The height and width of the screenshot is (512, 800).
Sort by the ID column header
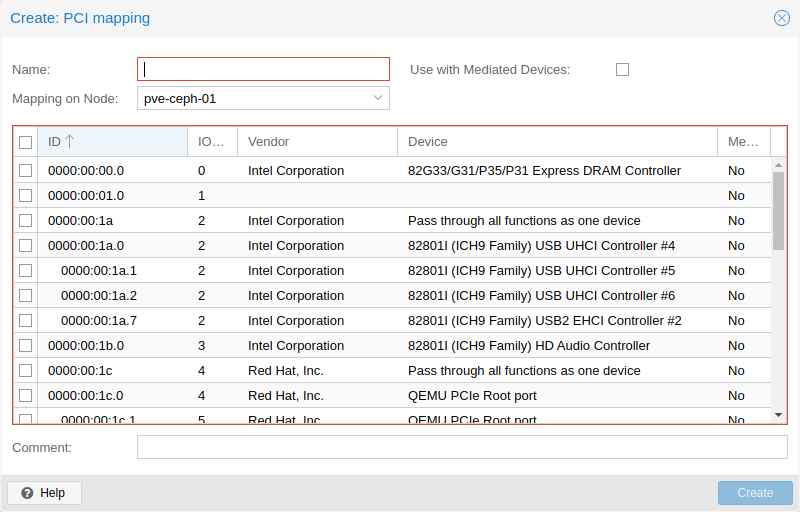pyautogui.click(x=110, y=142)
